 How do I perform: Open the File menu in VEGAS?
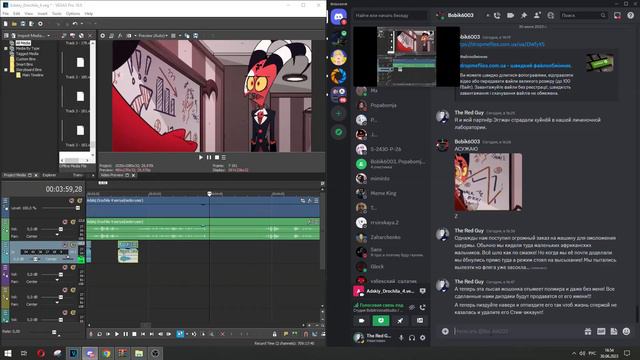click(x=6, y=13)
